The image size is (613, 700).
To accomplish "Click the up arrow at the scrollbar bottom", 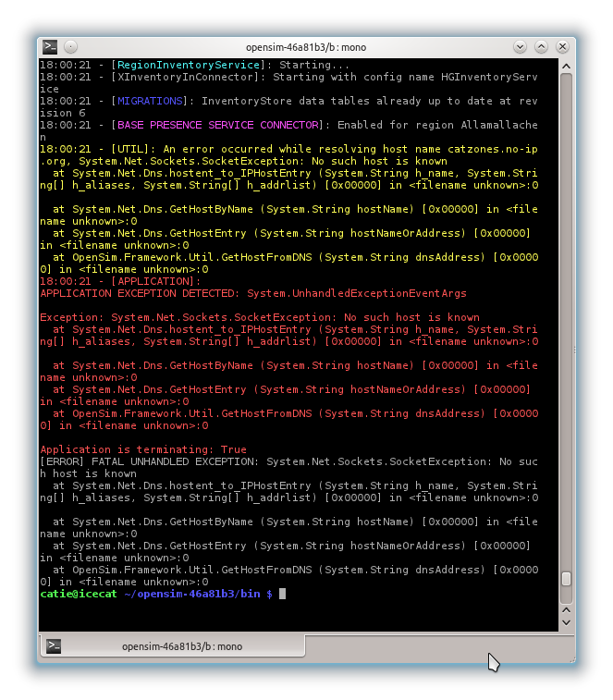I will [x=566, y=610].
